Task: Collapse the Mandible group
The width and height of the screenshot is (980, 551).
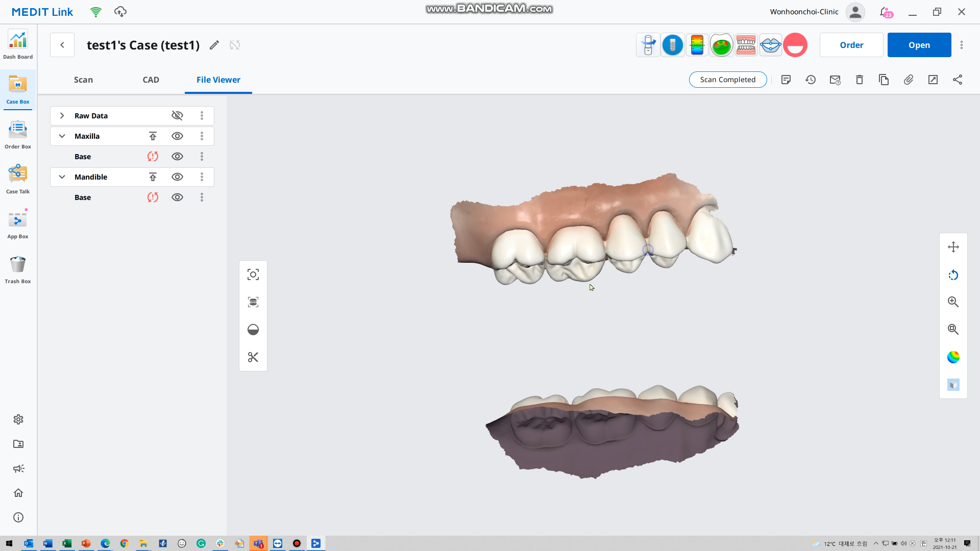Action: [x=62, y=177]
